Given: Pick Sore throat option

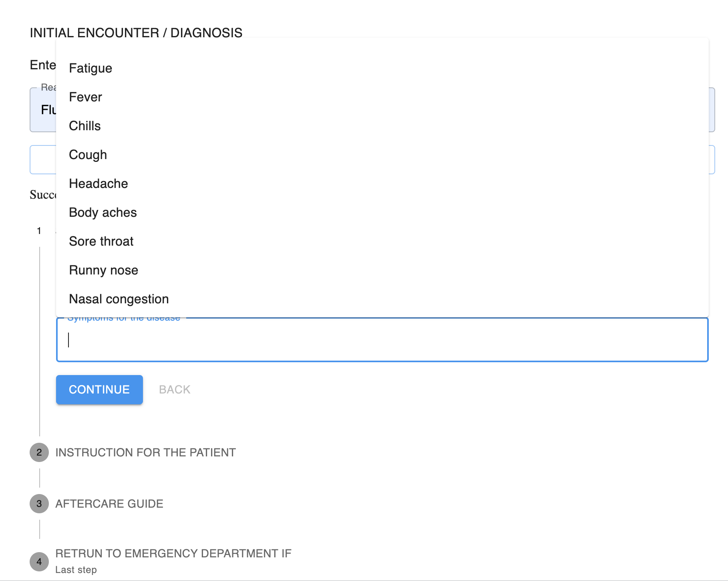Looking at the screenshot, I should click(x=382, y=241).
